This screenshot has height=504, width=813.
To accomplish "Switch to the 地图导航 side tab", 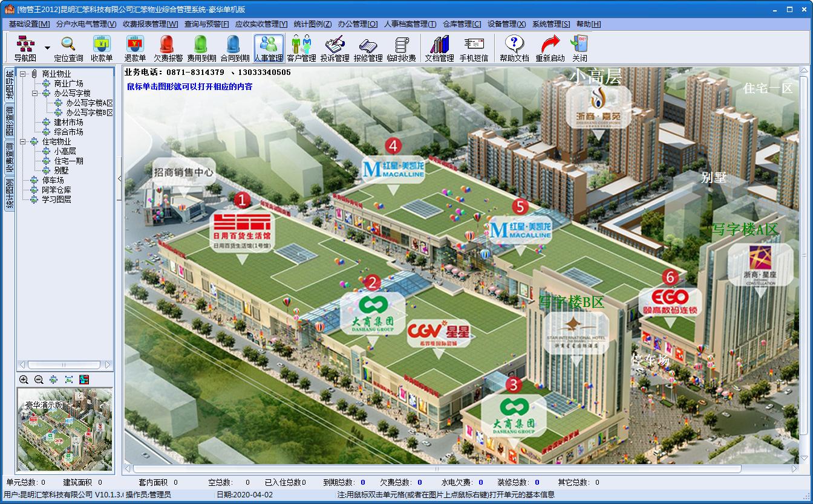I will point(10,85).
